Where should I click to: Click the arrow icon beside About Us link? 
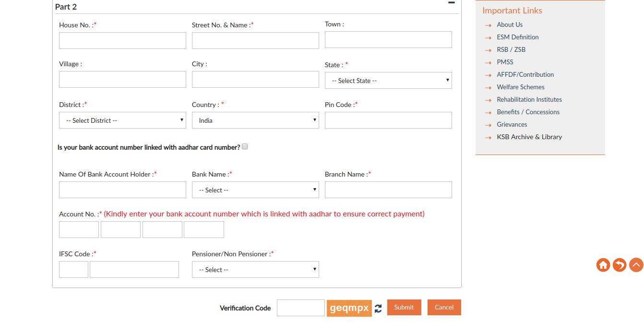pyautogui.click(x=489, y=25)
